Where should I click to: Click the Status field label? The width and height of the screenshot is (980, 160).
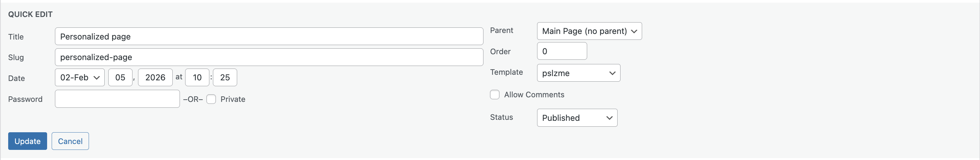[501, 117]
